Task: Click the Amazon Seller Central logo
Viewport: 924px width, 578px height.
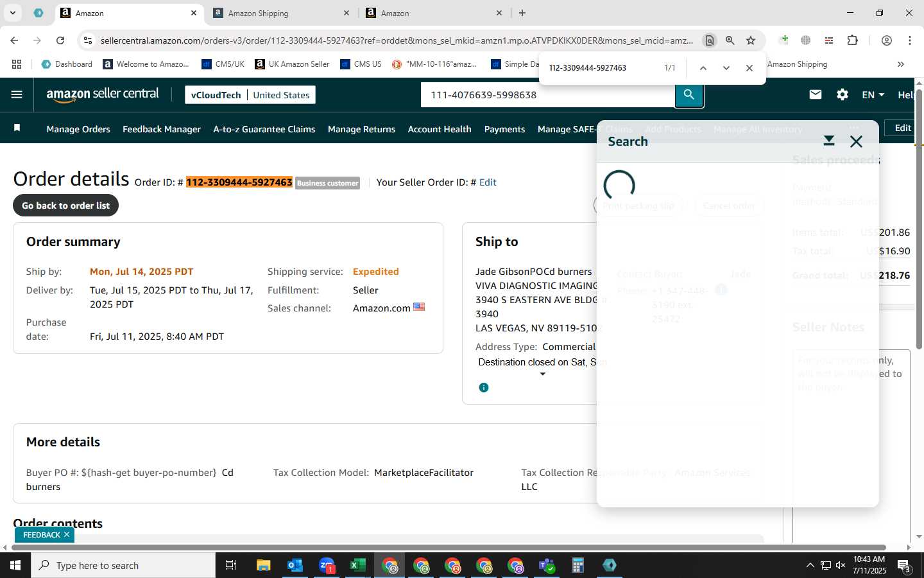Action: [x=103, y=94]
